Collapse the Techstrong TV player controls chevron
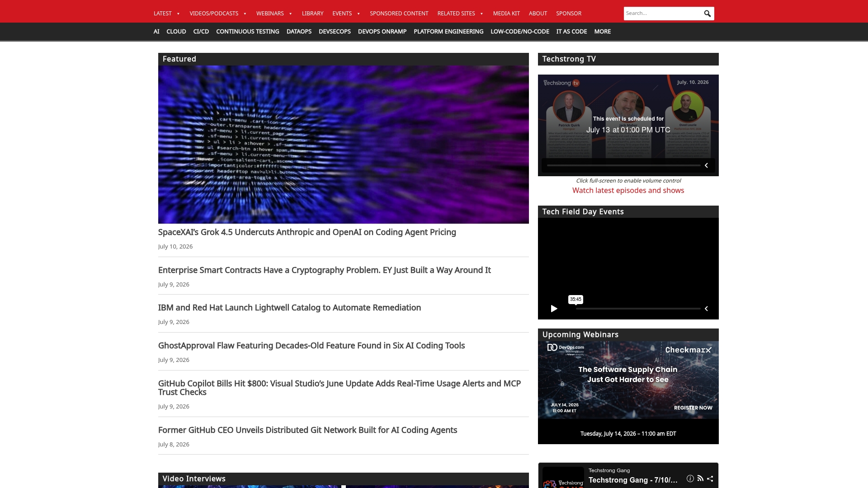Image resolution: width=868 pixels, height=488 pixels. [706, 165]
